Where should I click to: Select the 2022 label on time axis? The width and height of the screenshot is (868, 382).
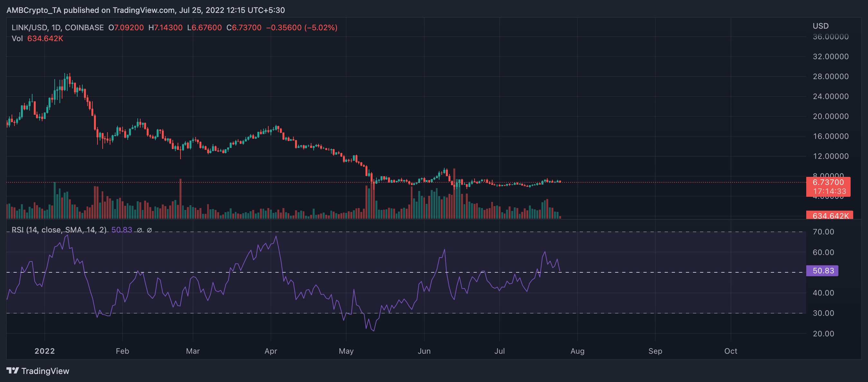(44, 351)
